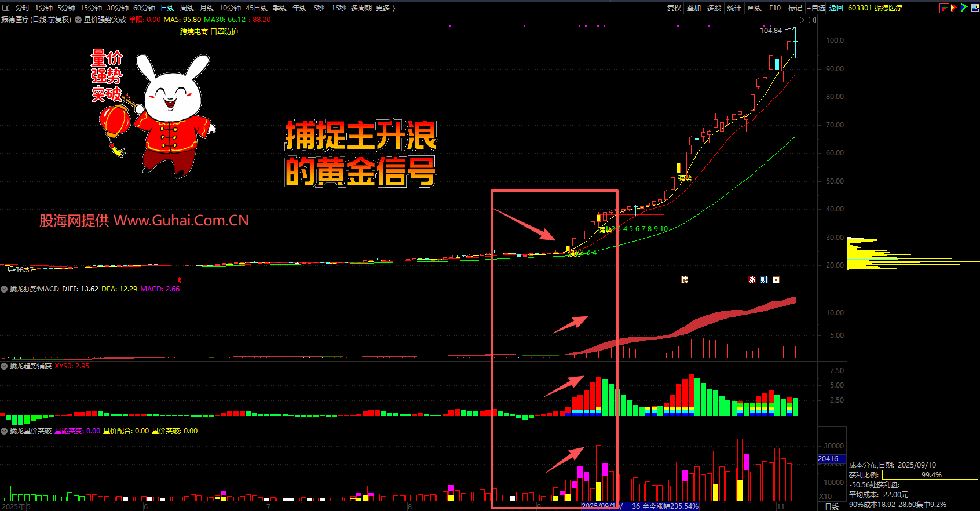Click the 榜 marker icon on chart
Image resolution: width=980 pixels, height=511 pixels.
(x=684, y=280)
